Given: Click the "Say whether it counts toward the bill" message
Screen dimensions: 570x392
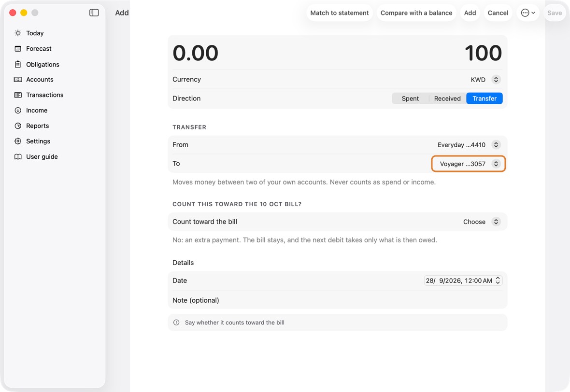Looking at the screenshot, I should click(234, 322).
